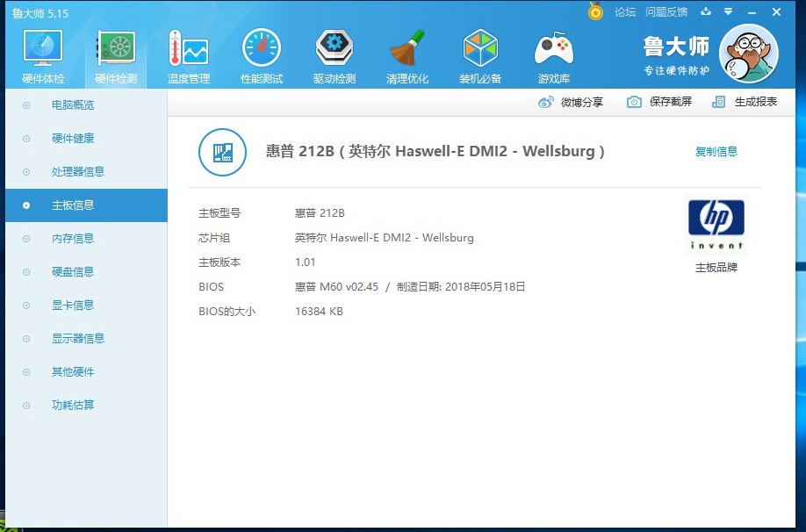Image resolution: width=806 pixels, height=532 pixels.
Task: Generate a report with 生成报表
Action: coord(745,102)
